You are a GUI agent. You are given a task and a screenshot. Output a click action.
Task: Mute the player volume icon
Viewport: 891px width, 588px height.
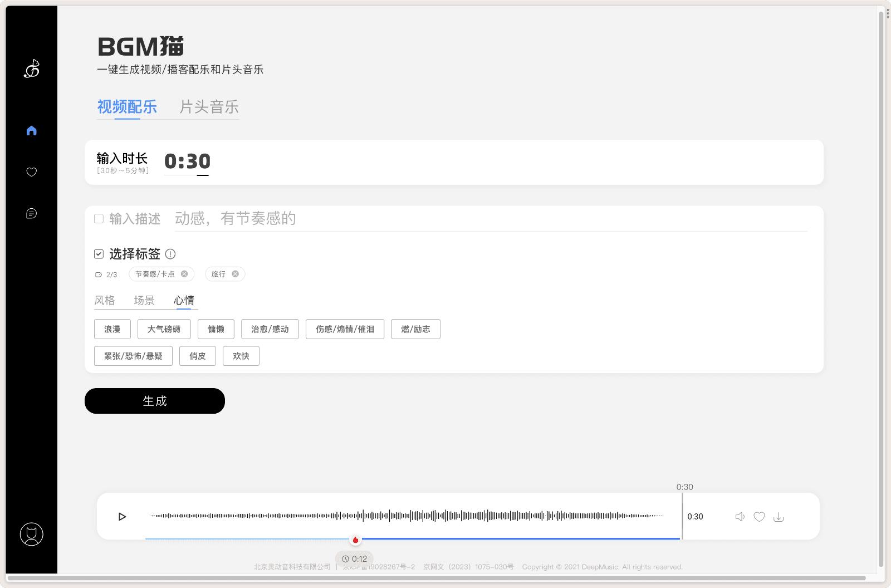[x=740, y=517]
